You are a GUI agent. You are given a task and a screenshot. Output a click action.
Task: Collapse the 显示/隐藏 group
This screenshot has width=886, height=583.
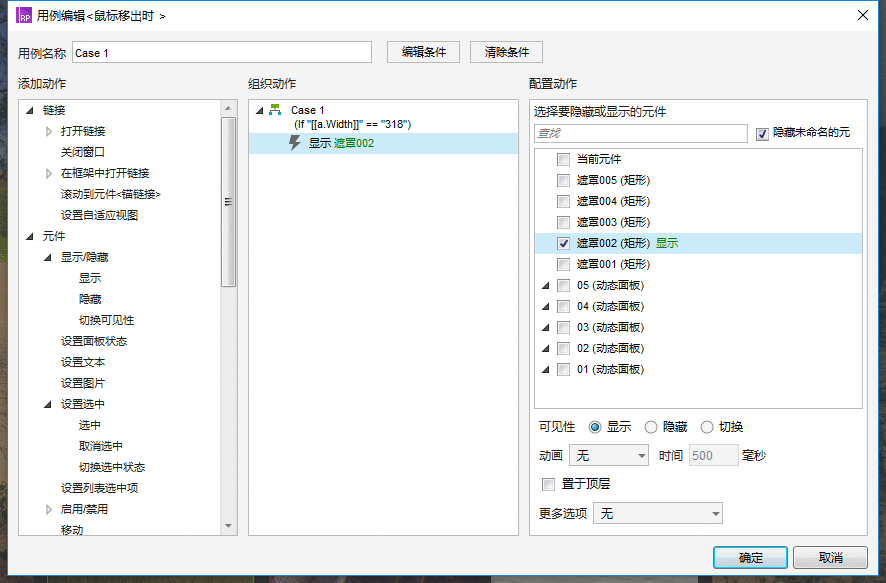pos(48,258)
